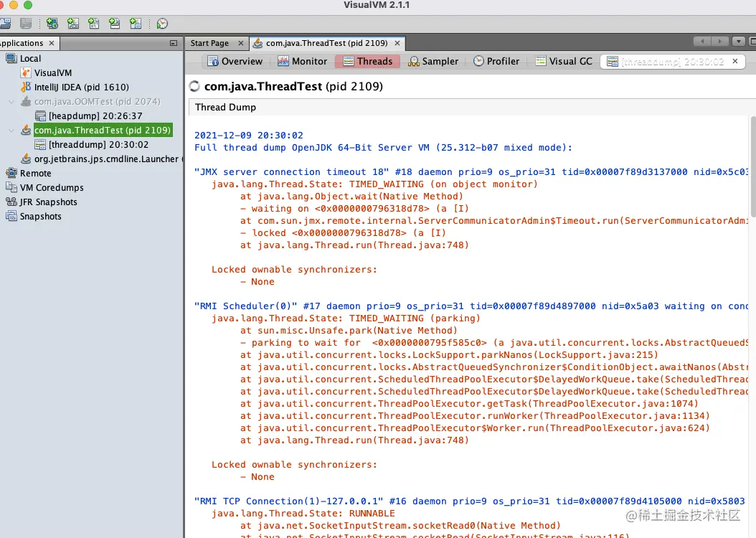Select the Remote node
756x538 pixels.
point(35,174)
